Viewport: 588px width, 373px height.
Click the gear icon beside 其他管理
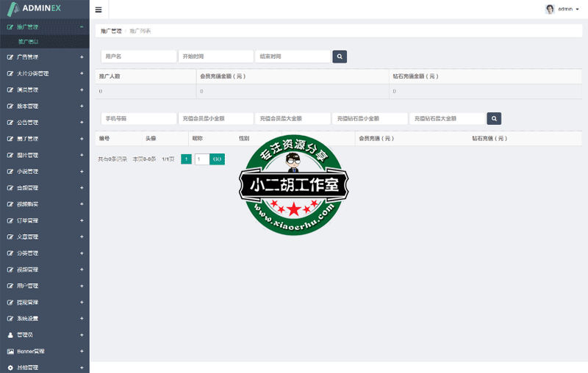(10, 367)
